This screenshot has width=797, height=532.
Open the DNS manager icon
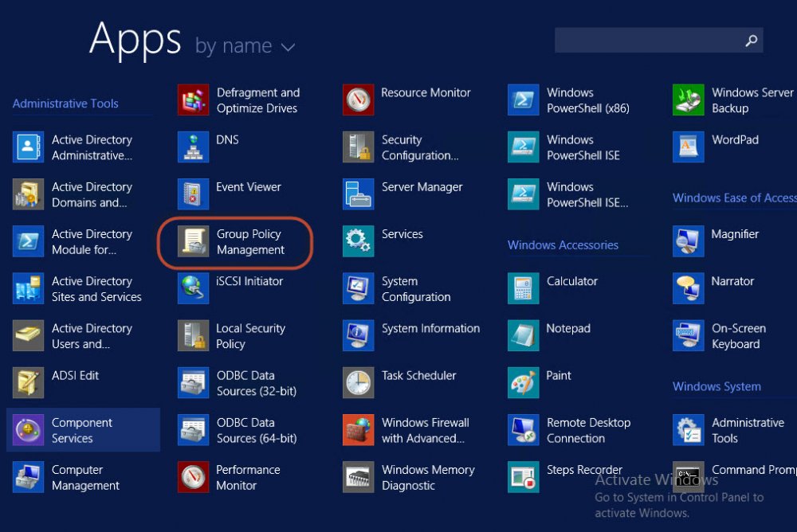(193, 147)
